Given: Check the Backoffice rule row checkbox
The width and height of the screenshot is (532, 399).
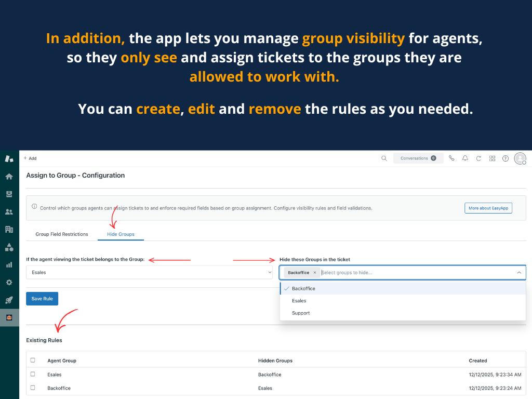Looking at the screenshot, I should click(33, 388).
